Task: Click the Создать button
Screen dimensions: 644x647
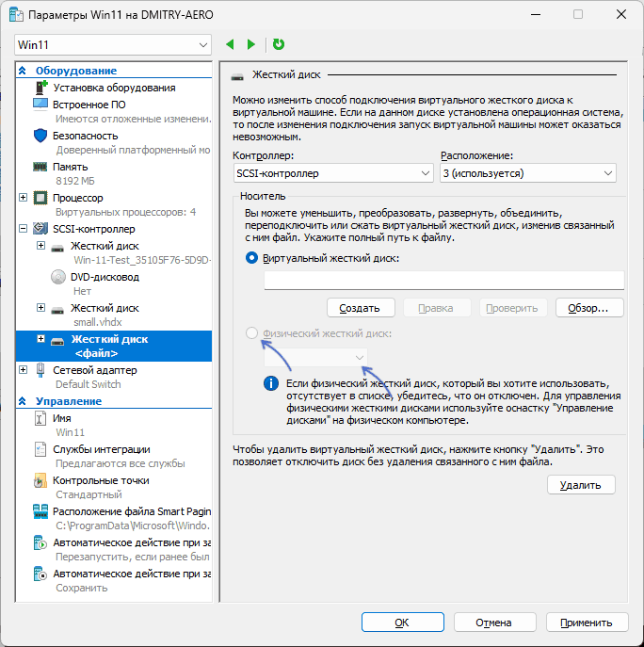Action: tap(361, 308)
